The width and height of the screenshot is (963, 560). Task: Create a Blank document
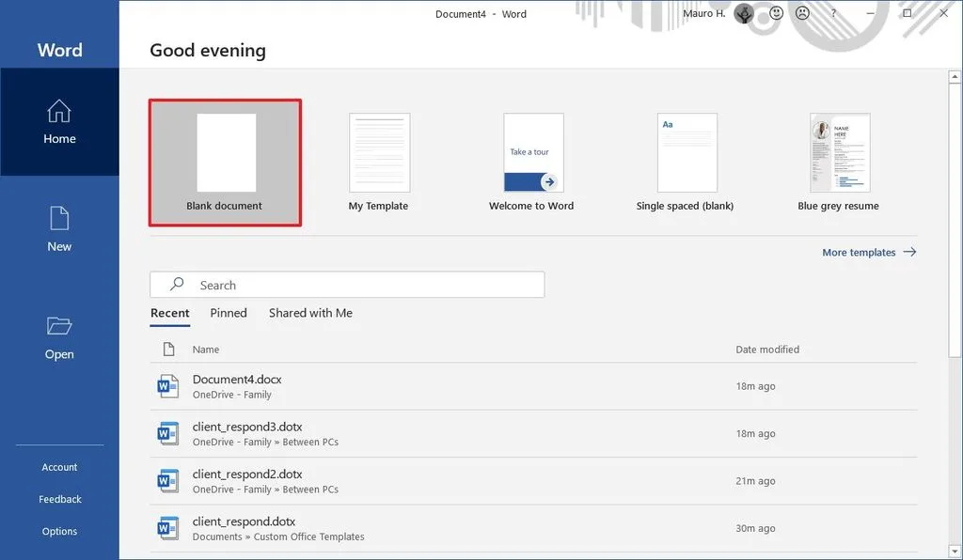(225, 163)
